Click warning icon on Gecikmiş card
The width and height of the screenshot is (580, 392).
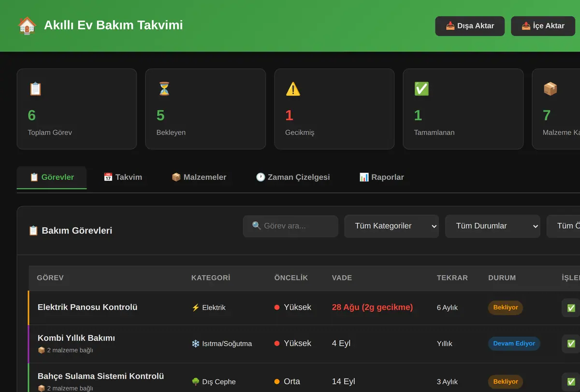click(x=293, y=89)
